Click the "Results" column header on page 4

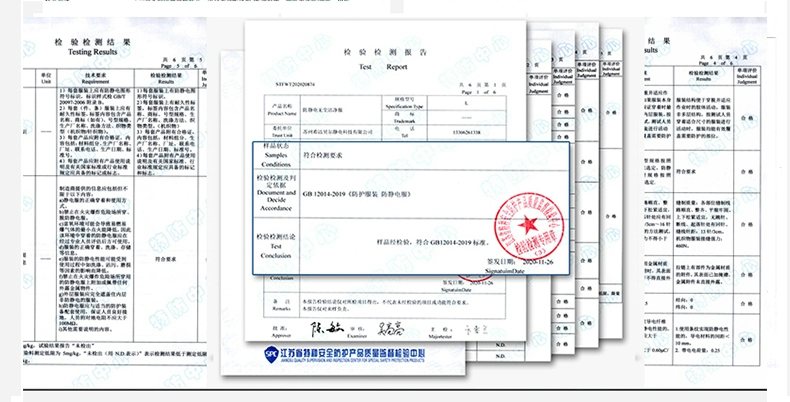[x=703, y=79]
